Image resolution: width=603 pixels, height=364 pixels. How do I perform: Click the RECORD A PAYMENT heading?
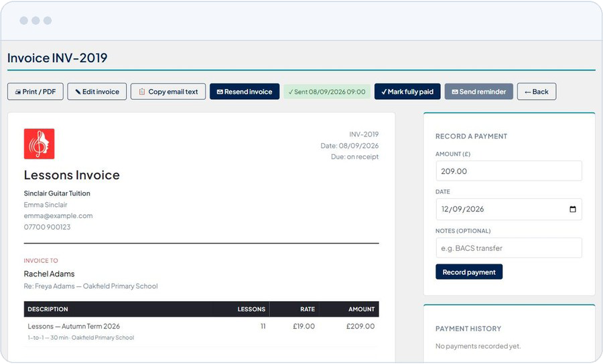click(x=471, y=136)
